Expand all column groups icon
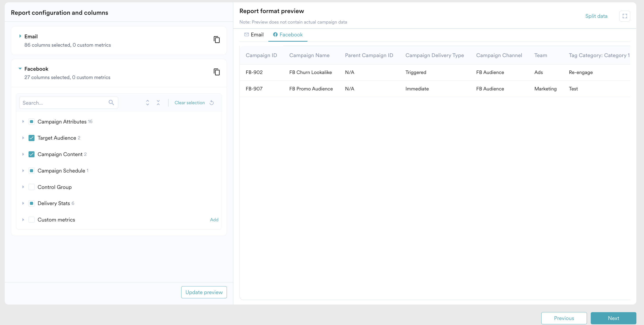The width and height of the screenshot is (644, 325). 147,103
